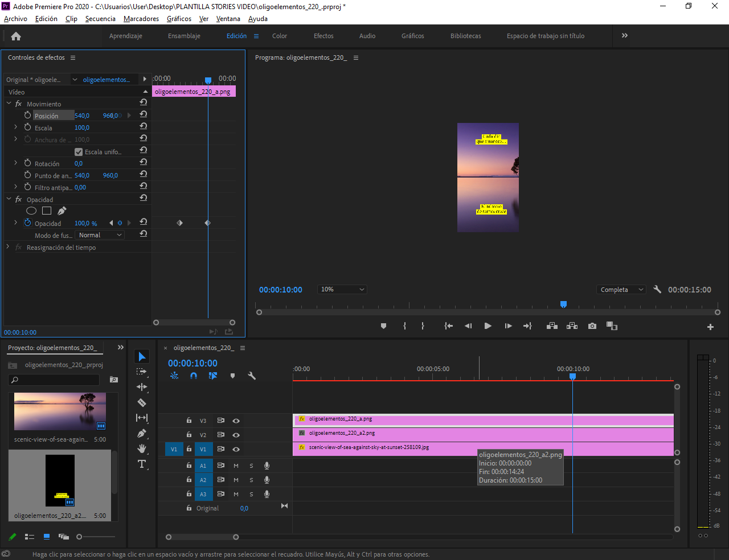The width and height of the screenshot is (729, 560).
Task: Click the Export Frame camera icon
Action: point(592,326)
